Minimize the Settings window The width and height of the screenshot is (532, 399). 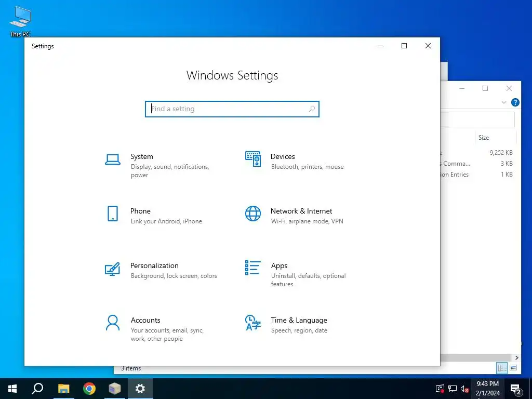(380, 46)
